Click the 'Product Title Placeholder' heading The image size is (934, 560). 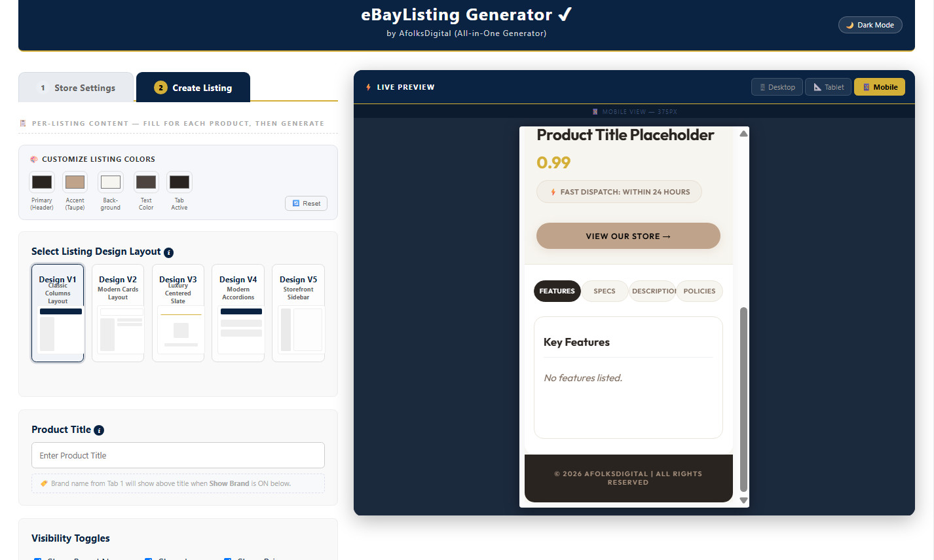626,135
